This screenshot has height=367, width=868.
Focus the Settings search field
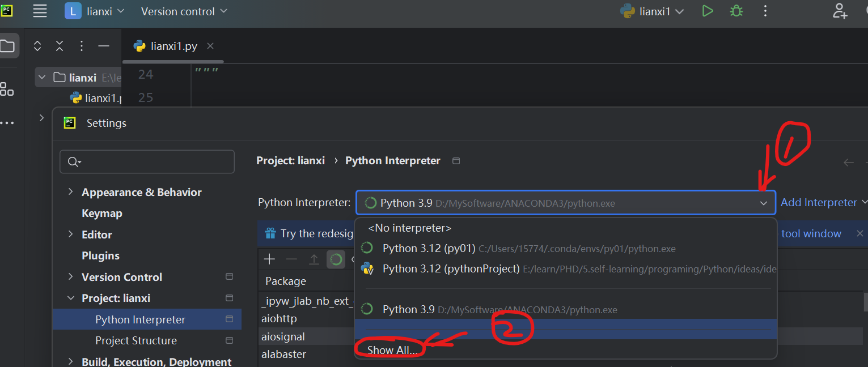point(147,162)
